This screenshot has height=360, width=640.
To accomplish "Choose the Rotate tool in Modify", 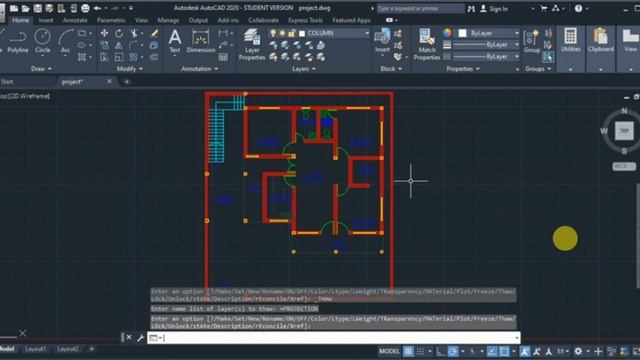I will (119, 33).
